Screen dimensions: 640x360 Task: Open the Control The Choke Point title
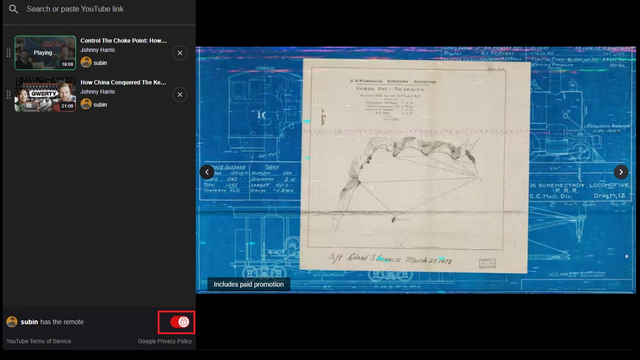click(x=123, y=41)
